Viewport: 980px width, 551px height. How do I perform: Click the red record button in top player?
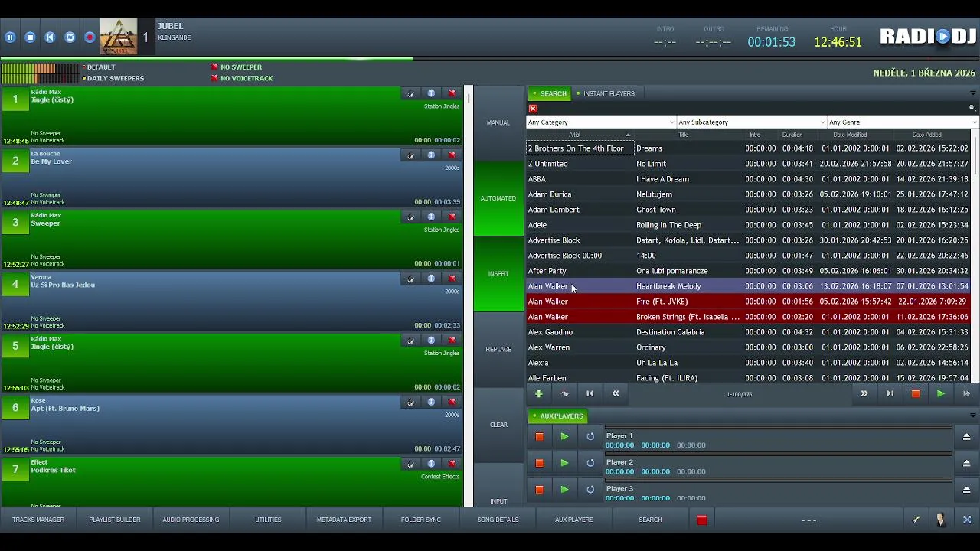click(90, 37)
